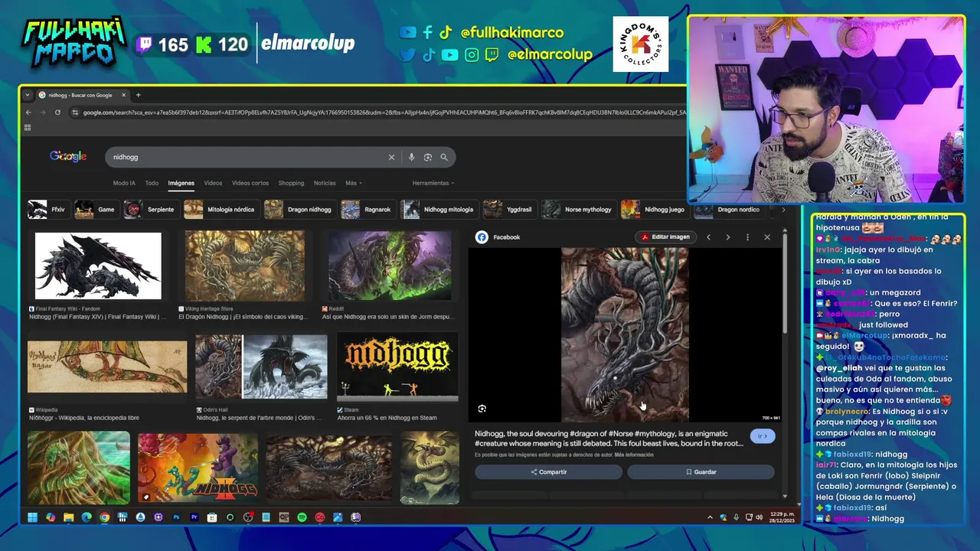The width and height of the screenshot is (980, 551).
Task: Clear the nidhogg search text
Action: [391, 157]
